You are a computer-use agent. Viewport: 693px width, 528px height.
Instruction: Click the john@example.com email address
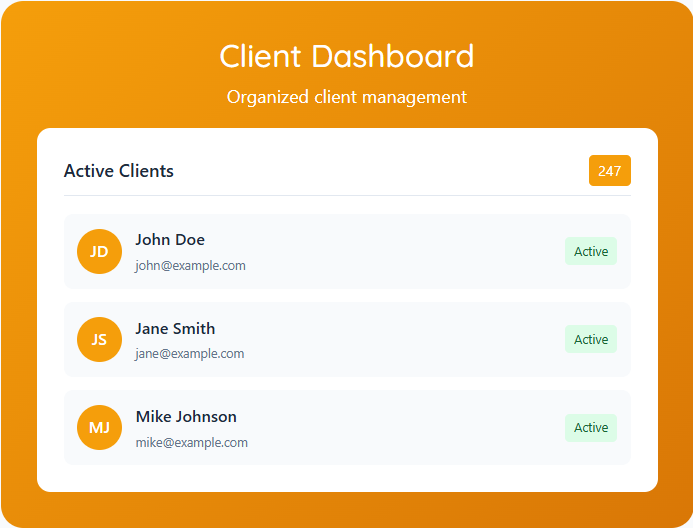(x=190, y=266)
